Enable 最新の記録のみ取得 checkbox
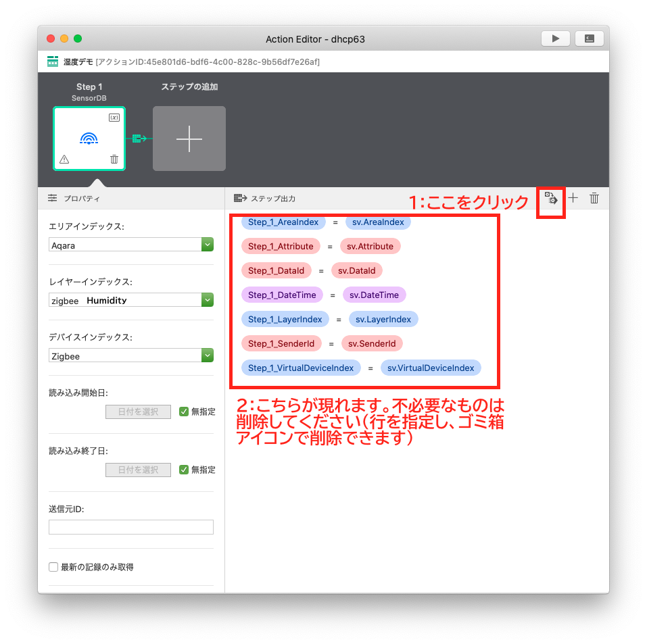 point(53,567)
